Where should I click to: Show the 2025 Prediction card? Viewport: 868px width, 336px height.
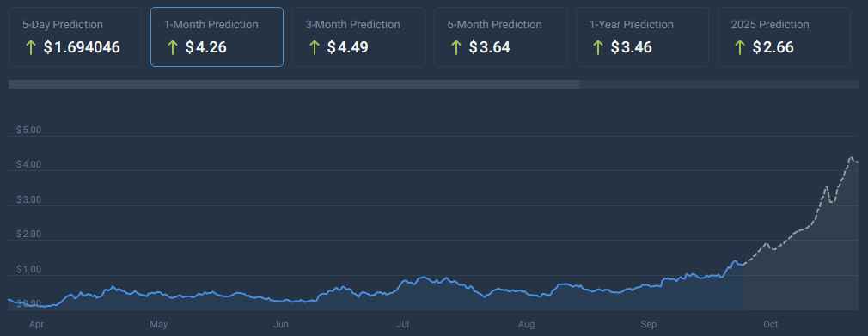point(784,37)
